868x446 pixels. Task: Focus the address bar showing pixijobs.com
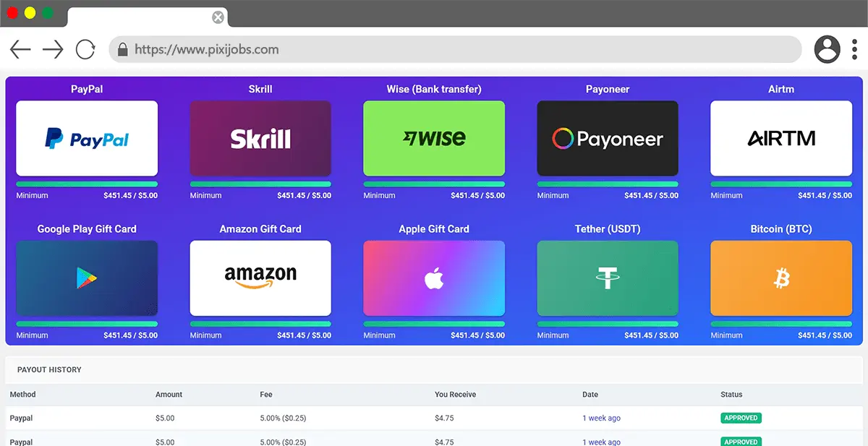(x=456, y=49)
